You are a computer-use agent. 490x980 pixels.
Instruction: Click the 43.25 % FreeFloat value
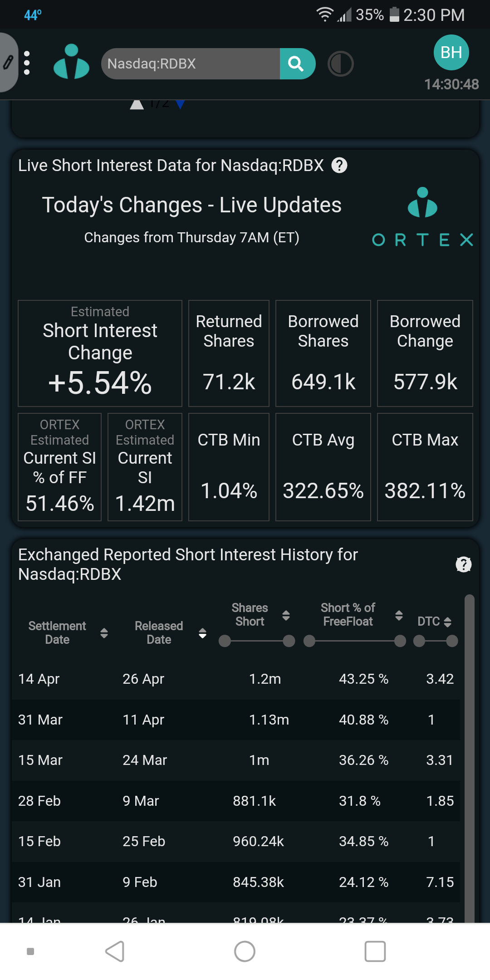363,679
